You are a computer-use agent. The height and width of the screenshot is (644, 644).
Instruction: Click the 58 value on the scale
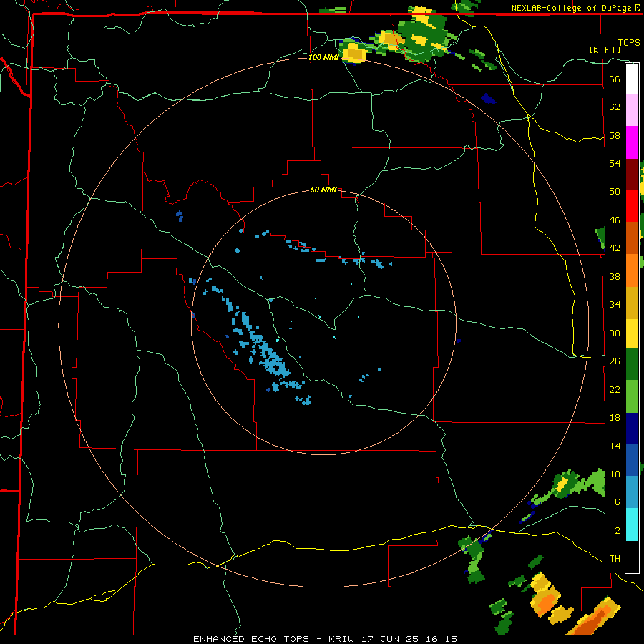[615, 135]
